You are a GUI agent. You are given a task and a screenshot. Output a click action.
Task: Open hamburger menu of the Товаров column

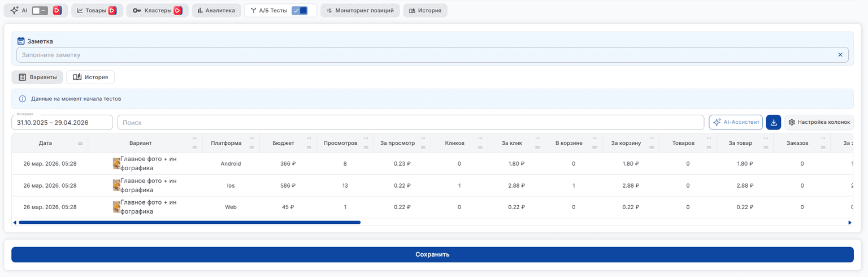709,148
